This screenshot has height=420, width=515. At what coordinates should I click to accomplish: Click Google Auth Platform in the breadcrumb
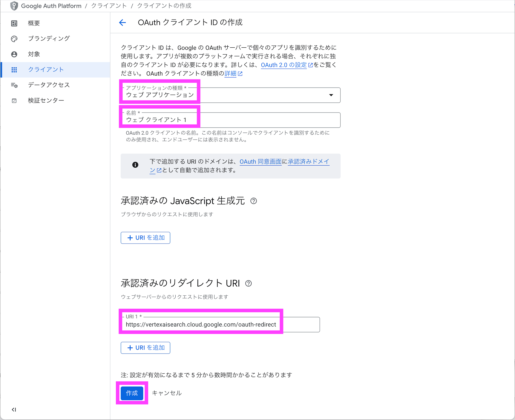coord(51,6)
